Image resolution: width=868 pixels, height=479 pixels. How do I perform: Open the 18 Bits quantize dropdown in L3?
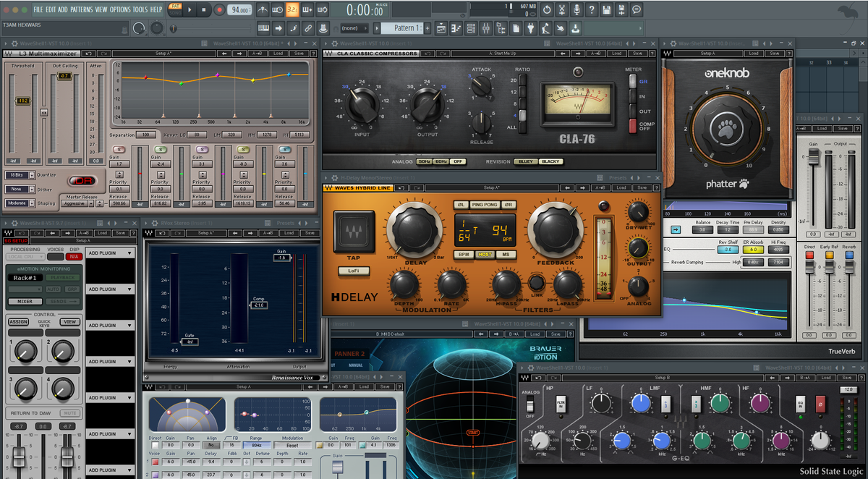click(x=22, y=175)
